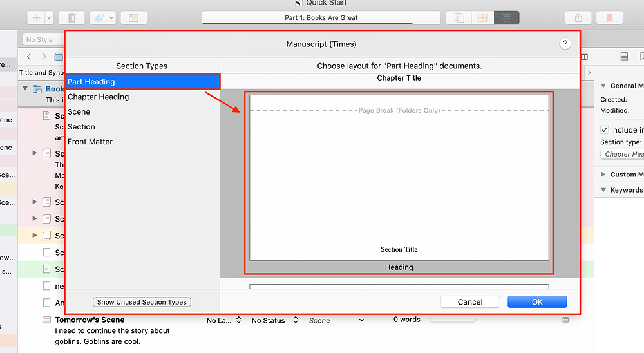644x353 pixels.
Task: Click the Tomorrow's Scene document icon
Action: pyautogui.click(x=47, y=320)
